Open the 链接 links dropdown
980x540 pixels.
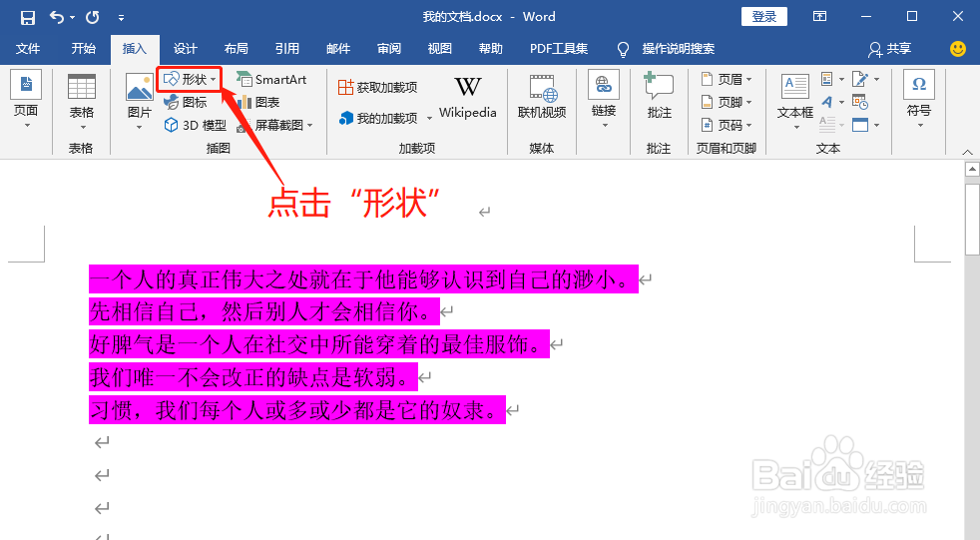(x=604, y=100)
